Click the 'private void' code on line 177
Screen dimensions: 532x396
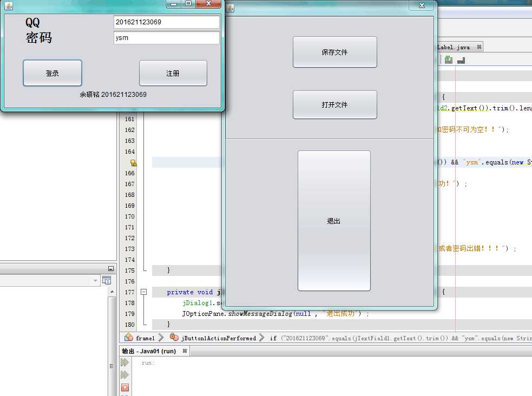pos(189,292)
